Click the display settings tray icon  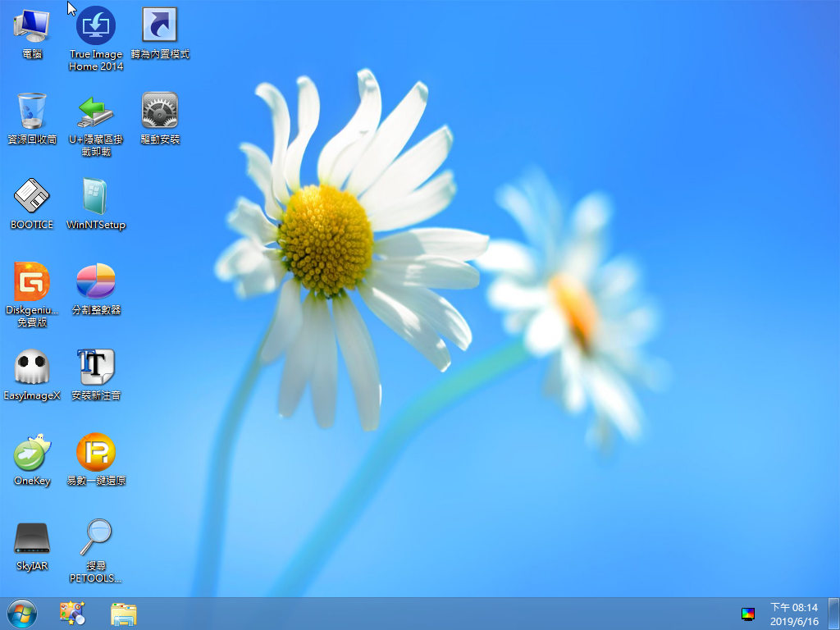click(748, 614)
